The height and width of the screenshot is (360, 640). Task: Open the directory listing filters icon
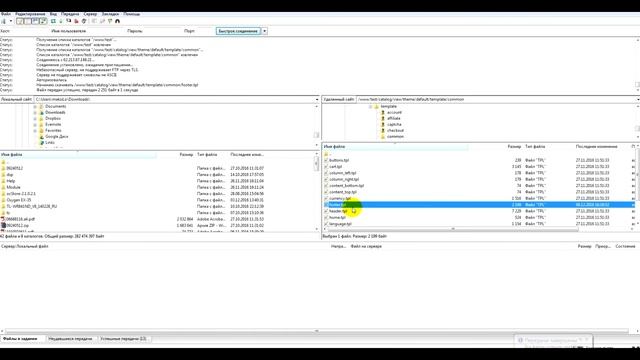94,21
